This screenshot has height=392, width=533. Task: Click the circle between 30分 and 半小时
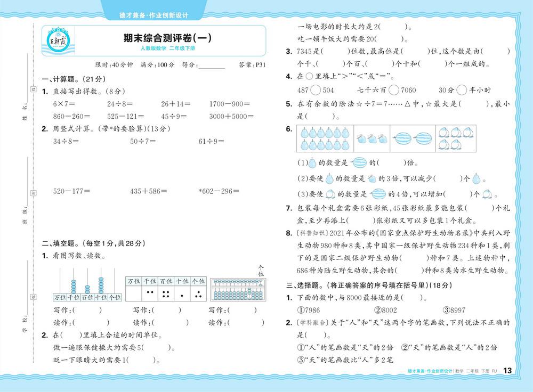461,90
